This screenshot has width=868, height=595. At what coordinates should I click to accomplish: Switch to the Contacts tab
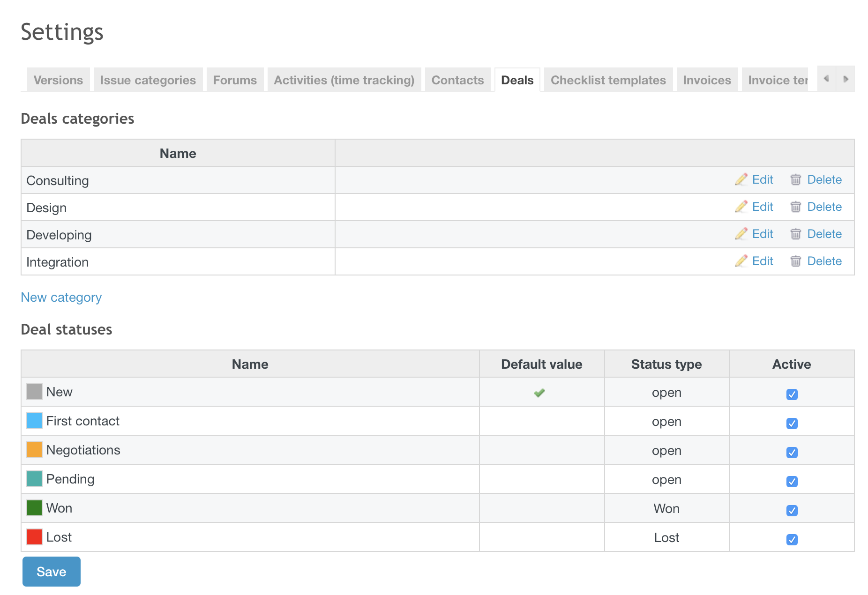pyautogui.click(x=457, y=80)
